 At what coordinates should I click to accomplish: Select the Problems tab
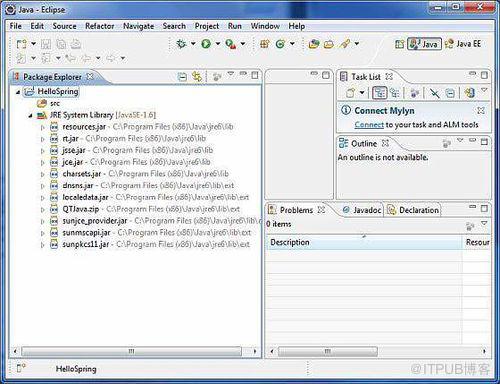click(296, 210)
